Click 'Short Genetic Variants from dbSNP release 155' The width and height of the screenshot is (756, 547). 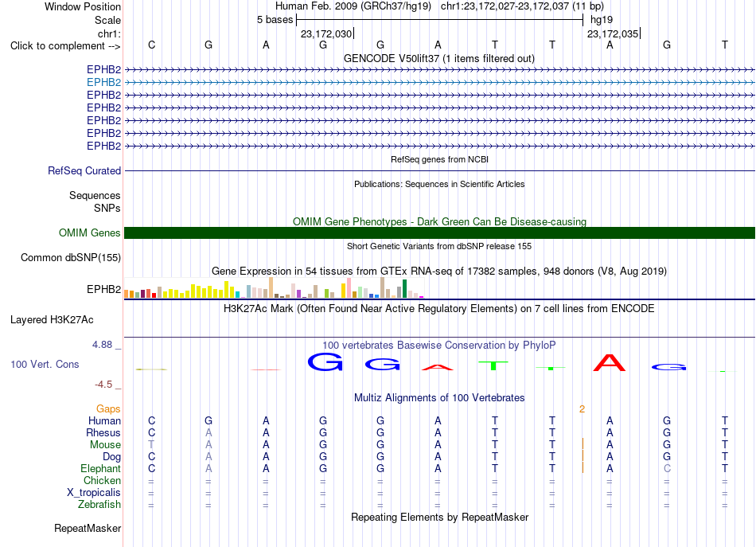[439, 246]
